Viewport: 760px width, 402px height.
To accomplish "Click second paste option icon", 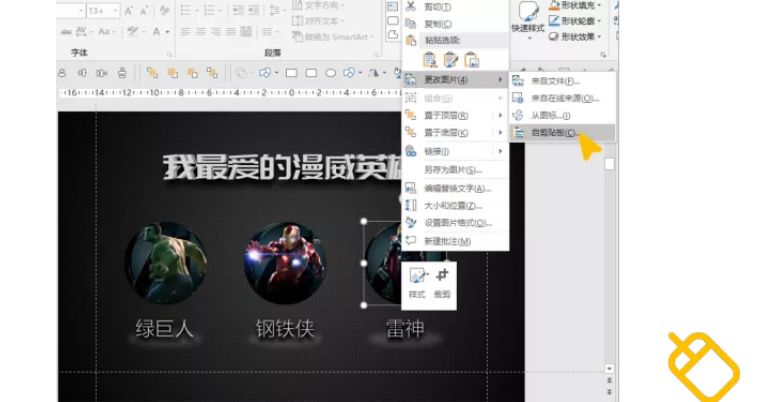I will coord(451,60).
